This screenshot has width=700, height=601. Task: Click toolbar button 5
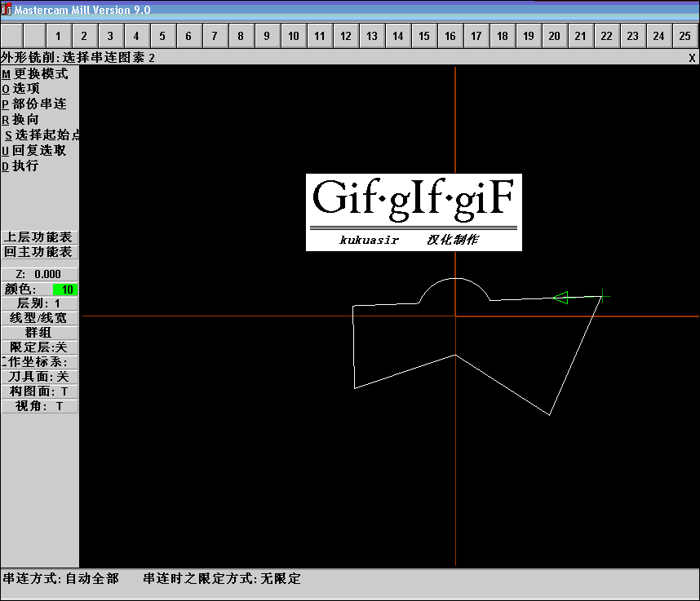[162, 36]
